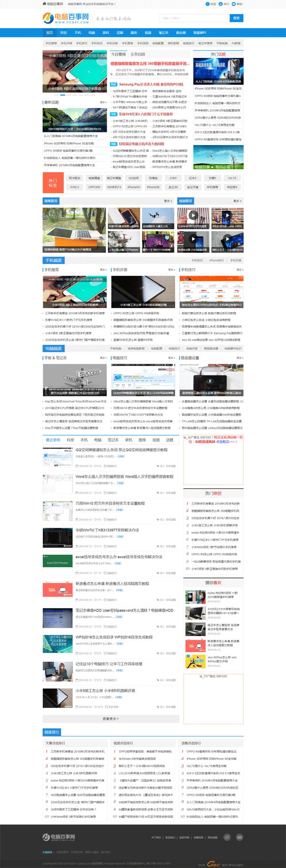The width and height of the screenshot is (286, 868).
Task: Open the 手机评测 sub-navigation link
Action: point(66,44)
